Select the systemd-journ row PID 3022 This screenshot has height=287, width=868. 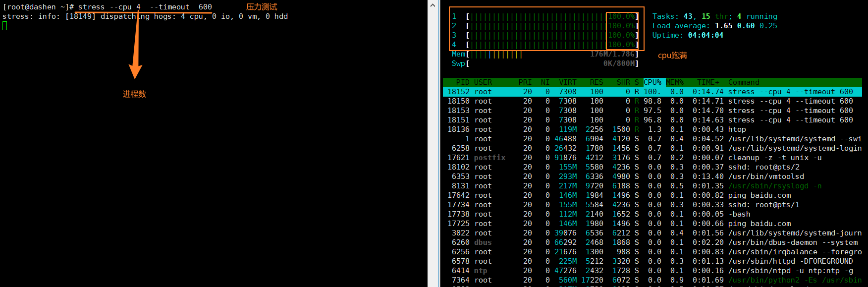click(x=652, y=233)
